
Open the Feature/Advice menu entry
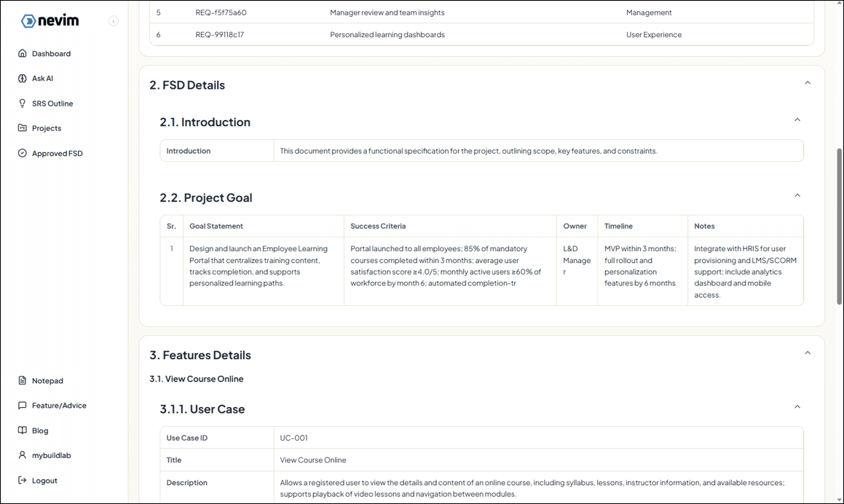[24, 405]
